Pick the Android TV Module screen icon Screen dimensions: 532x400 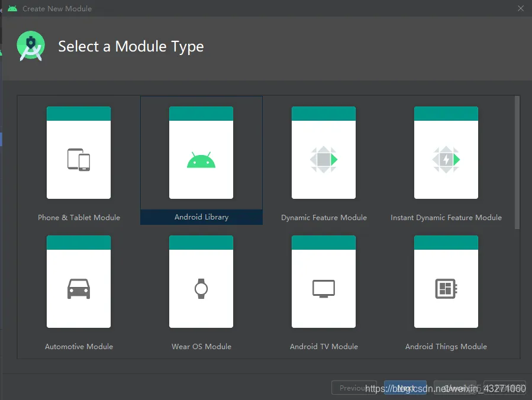click(324, 289)
